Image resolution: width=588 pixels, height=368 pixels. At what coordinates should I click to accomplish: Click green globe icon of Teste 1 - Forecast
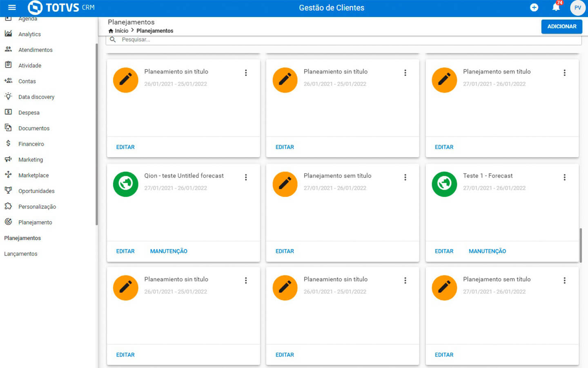444,184
